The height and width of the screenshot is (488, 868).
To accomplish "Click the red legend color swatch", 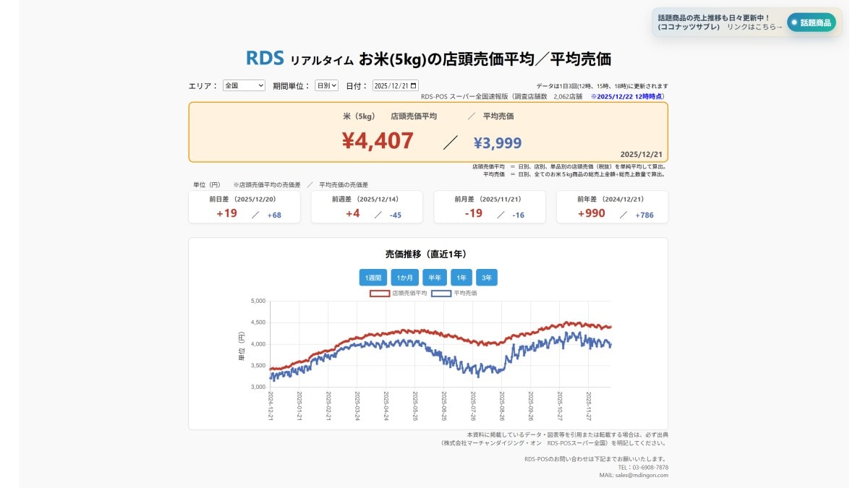I will pyautogui.click(x=380, y=294).
